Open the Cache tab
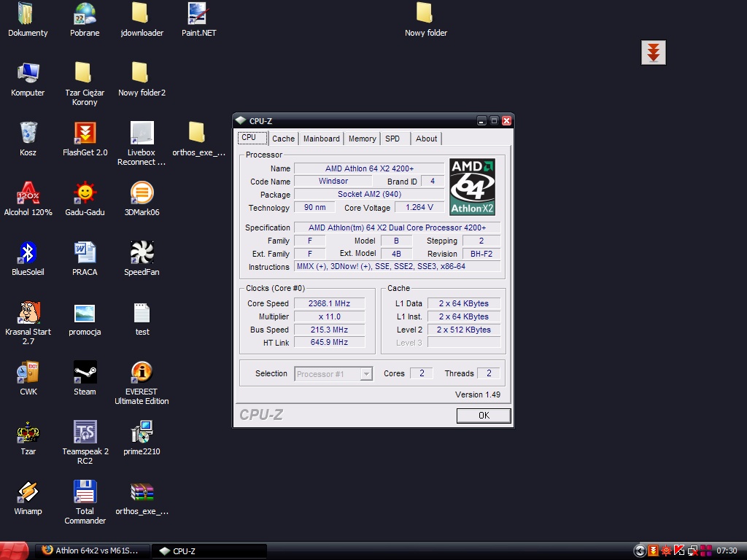Screen dimensions: 747x560 (283, 139)
